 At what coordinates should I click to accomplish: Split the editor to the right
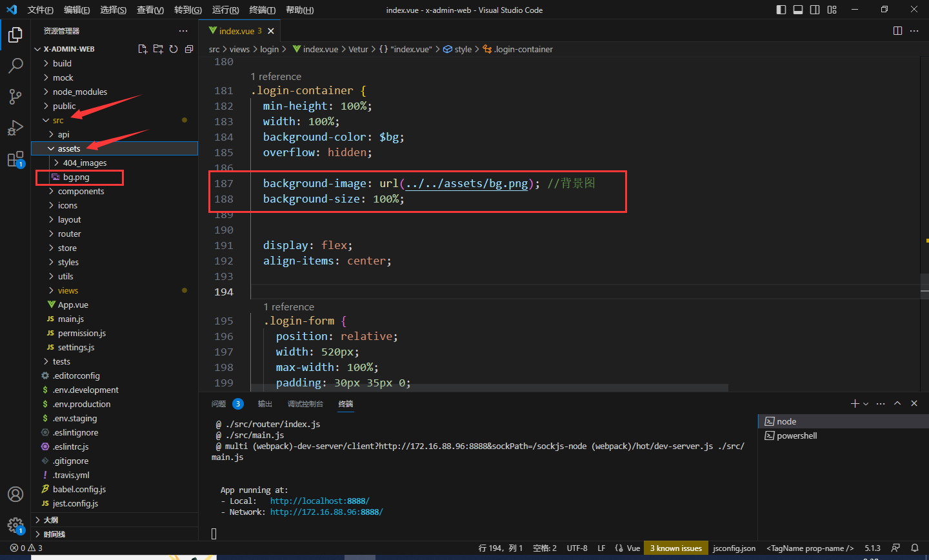[897, 31]
